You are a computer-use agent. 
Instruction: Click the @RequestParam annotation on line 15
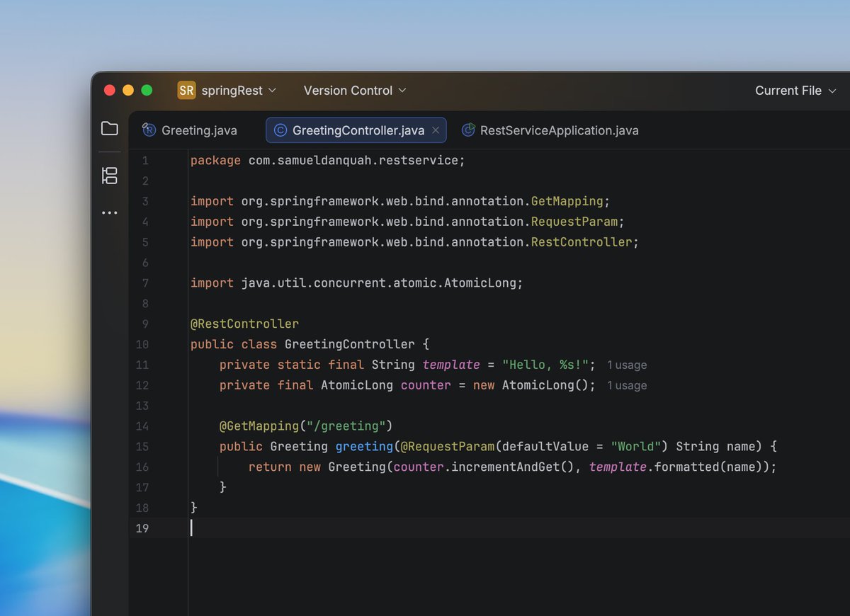click(448, 447)
